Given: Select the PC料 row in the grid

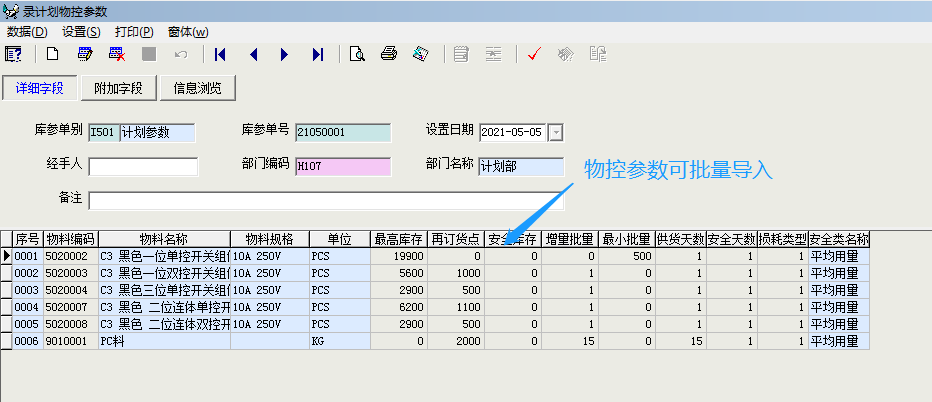Looking at the screenshot, I should click(164, 341).
